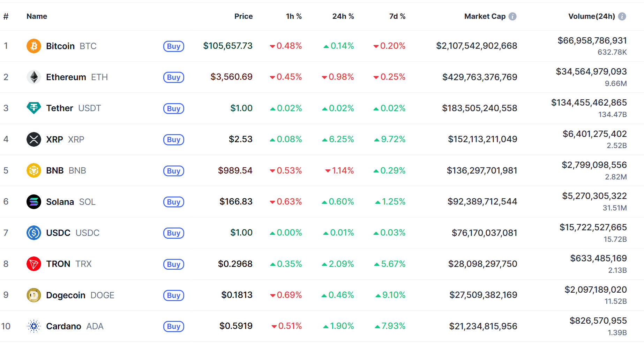Screen dimensions: 644x346
Task: Click the BNB logo icon
Action: coord(34,170)
